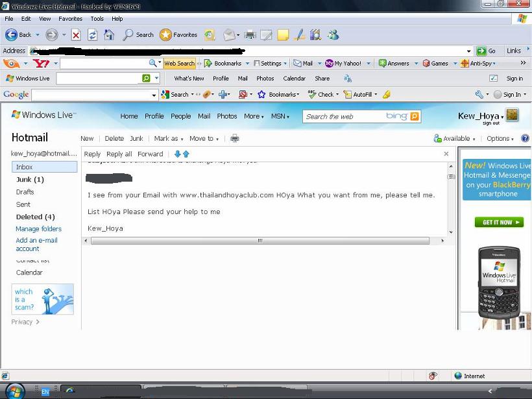
Task: Open Yahoo toolbar Games button
Action: (435, 63)
